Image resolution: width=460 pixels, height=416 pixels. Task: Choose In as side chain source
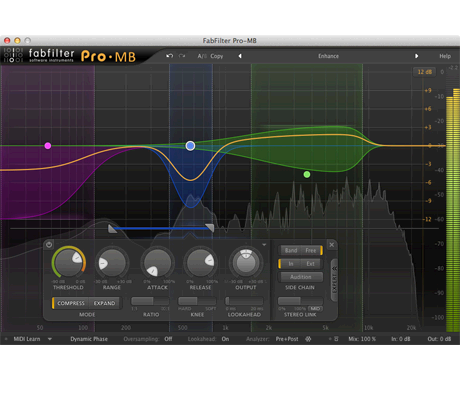tap(290, 264)
